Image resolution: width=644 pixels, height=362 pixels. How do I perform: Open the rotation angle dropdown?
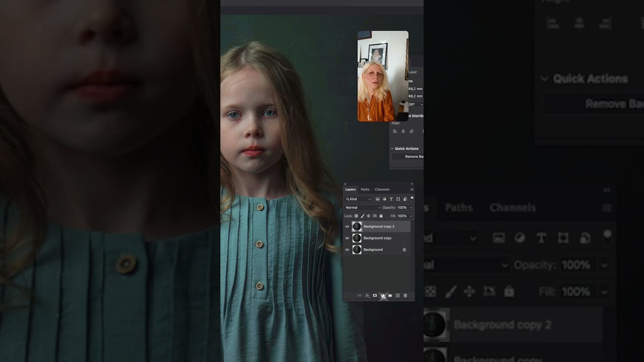pos(422,105)
